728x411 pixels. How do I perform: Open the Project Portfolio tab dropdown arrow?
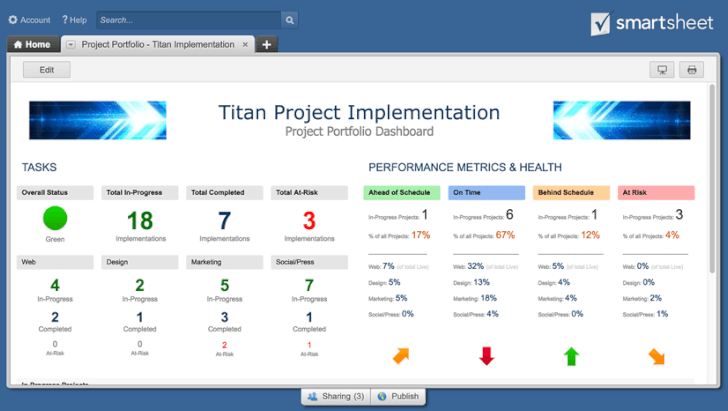coord(71,45)
